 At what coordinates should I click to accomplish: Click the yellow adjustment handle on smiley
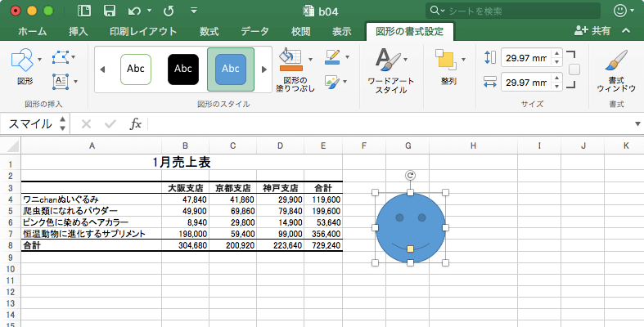pyautogui.click(x=410, y=249)
